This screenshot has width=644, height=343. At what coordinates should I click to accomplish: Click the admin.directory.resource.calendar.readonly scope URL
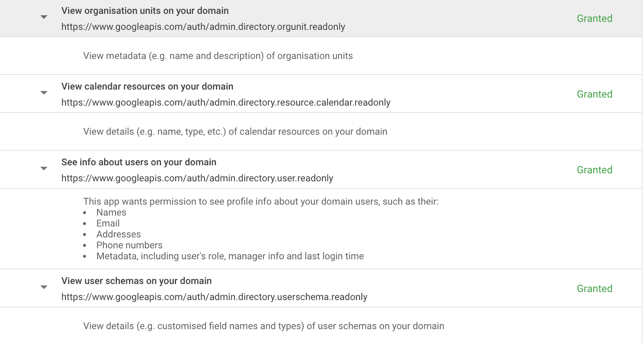click(226, 103)
